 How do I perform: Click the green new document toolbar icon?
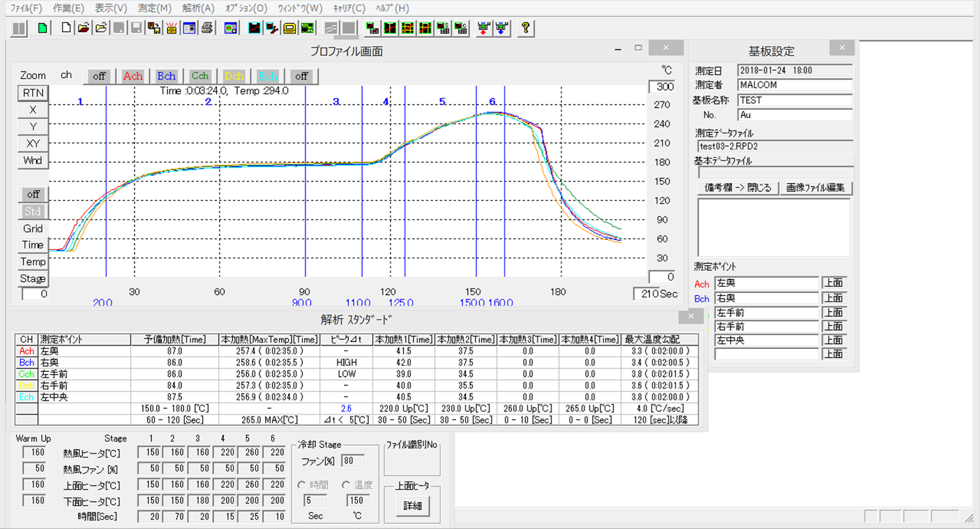click(43, 29)
